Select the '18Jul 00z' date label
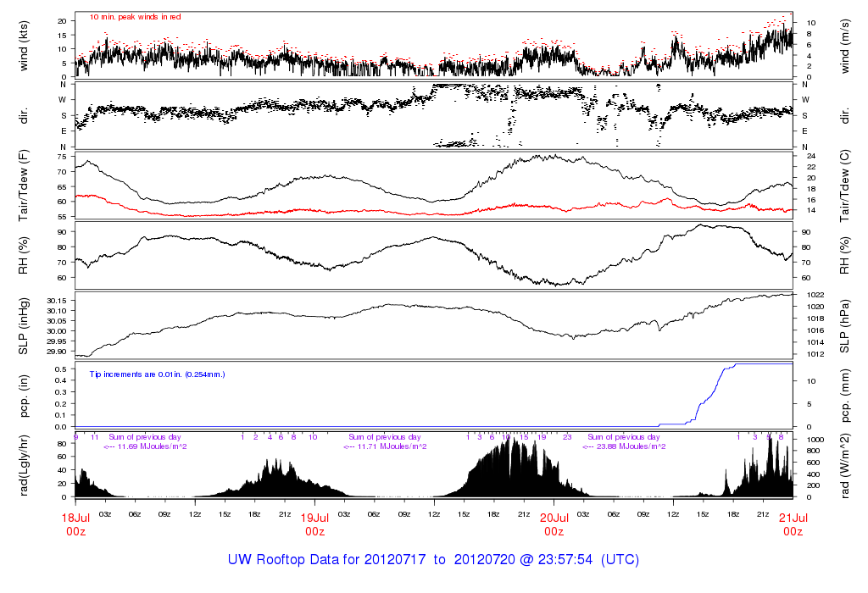The width and height of the screenshot is (868, 593). 75,524
